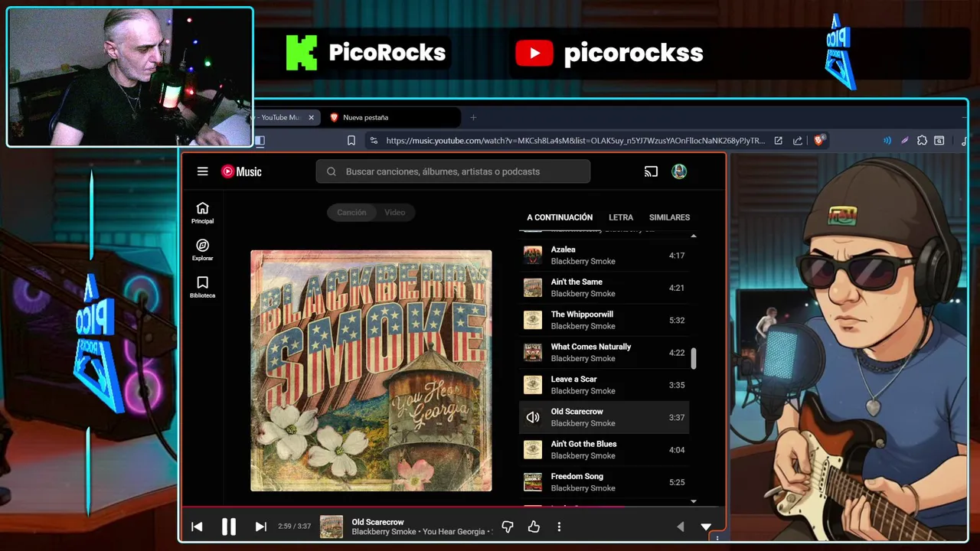
Task: Open the LETRA tab
Action: [x=621, y=217]
